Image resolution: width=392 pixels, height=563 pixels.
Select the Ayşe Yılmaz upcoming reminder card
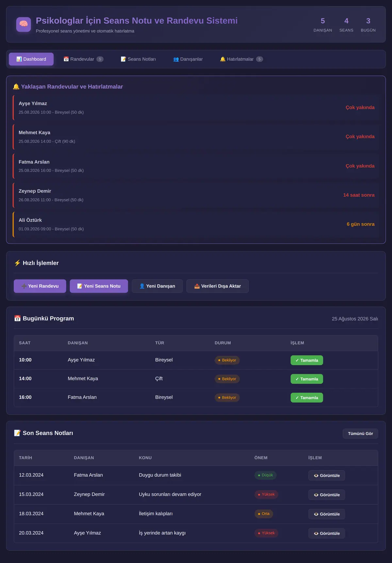(196, 108)
